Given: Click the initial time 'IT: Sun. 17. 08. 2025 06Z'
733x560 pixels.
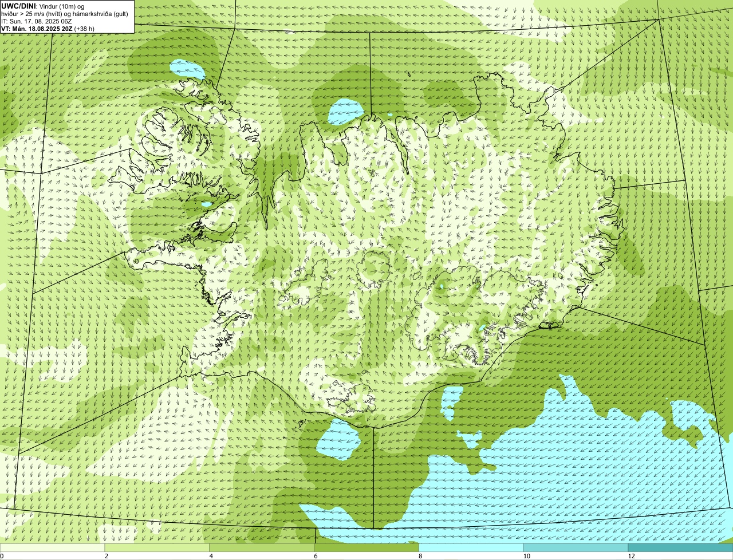Looking at the screenshot, I should coord(37,21).
